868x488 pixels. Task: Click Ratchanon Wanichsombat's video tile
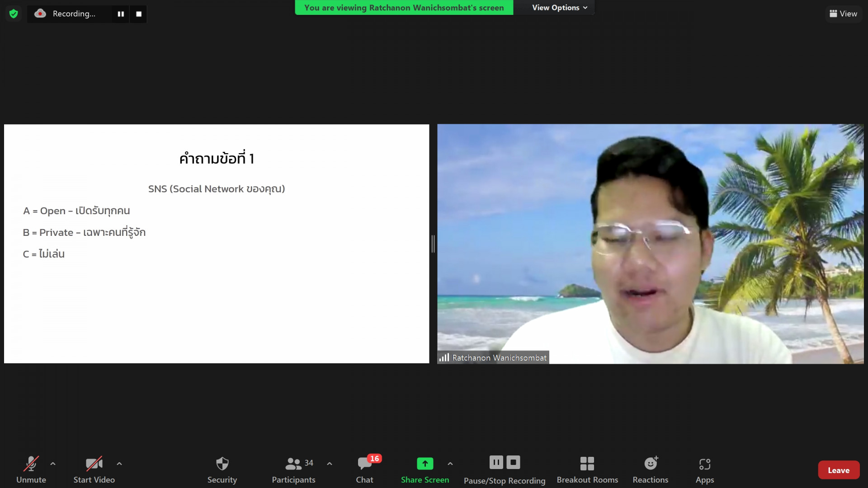click(650, 244)
